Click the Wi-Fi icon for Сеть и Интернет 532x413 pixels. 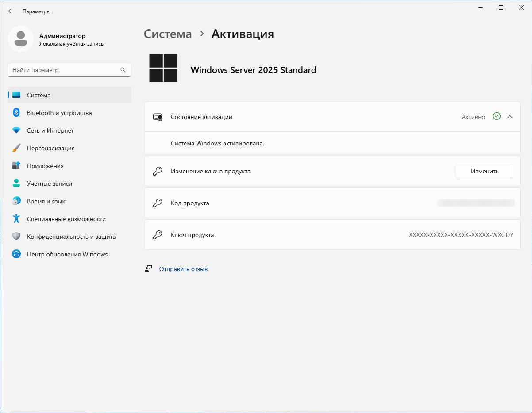[x=16, y=130]
